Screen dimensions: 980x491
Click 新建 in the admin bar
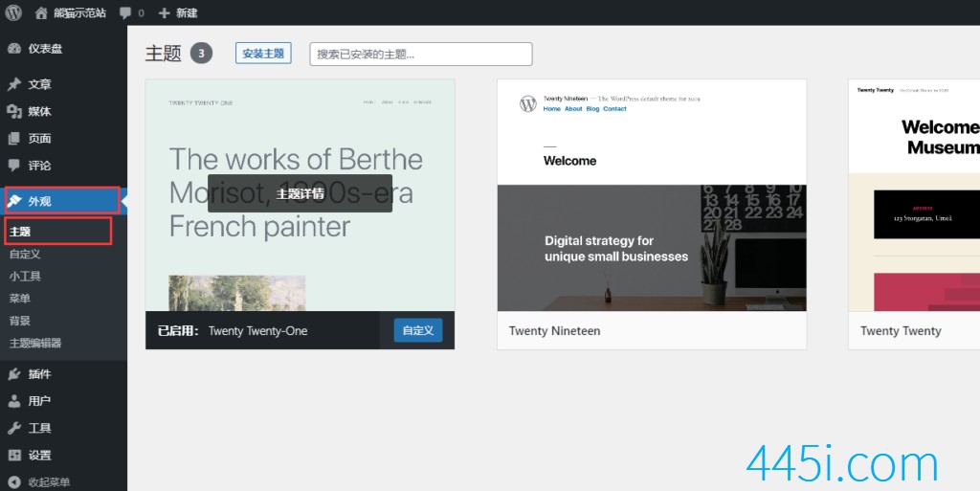point(187,13)
